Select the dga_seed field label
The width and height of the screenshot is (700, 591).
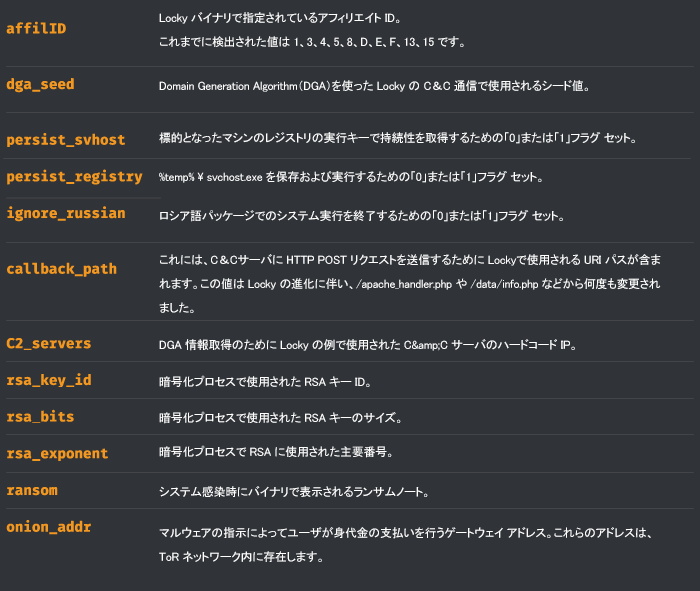40,85
